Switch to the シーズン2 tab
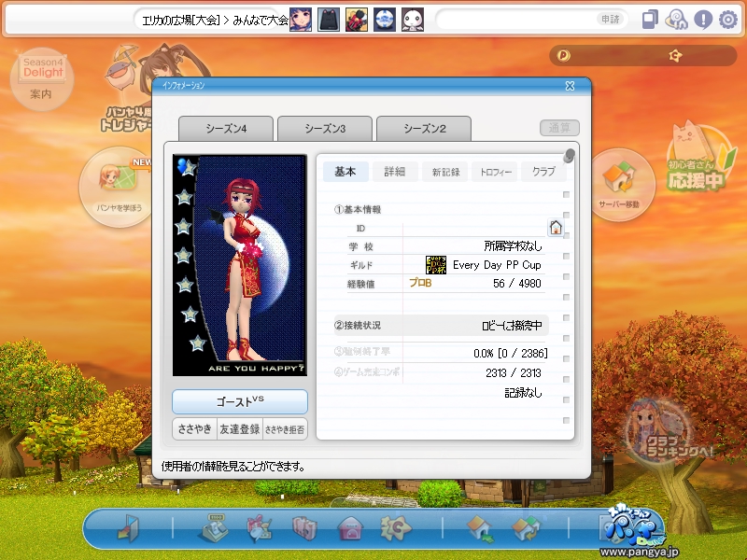The height and width of the screenshot is (560, 747). pyautogui.click(x=424, y=129)
